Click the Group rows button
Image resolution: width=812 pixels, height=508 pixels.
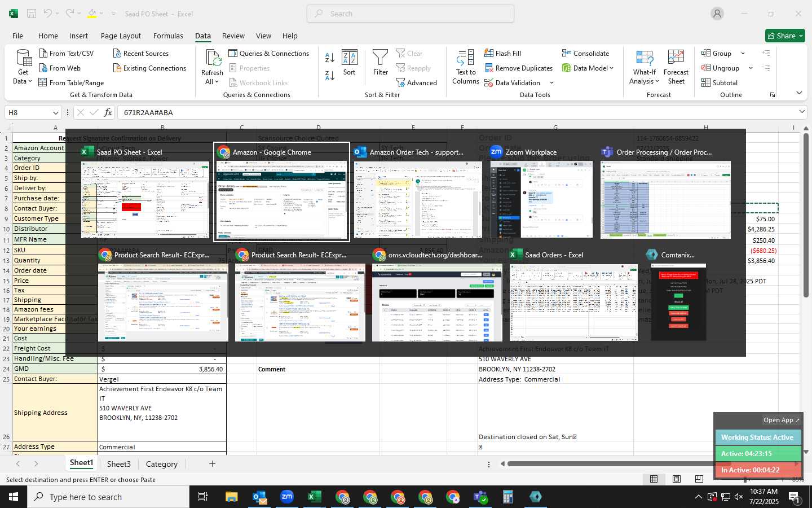coord(717,54)
